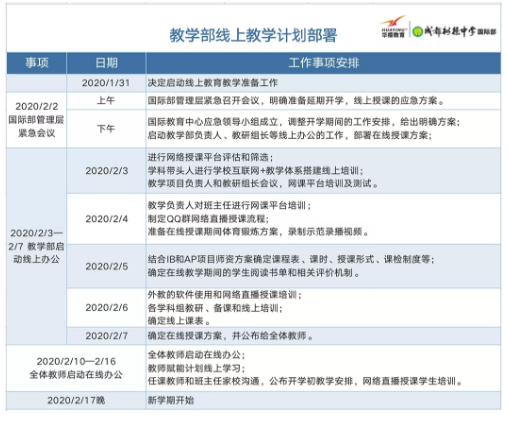The width and height of the screenshot is (509, 424).
Task: Click the title 教学部线上教学计划部署
Action: pyautogui.click(x=253, y=35)
